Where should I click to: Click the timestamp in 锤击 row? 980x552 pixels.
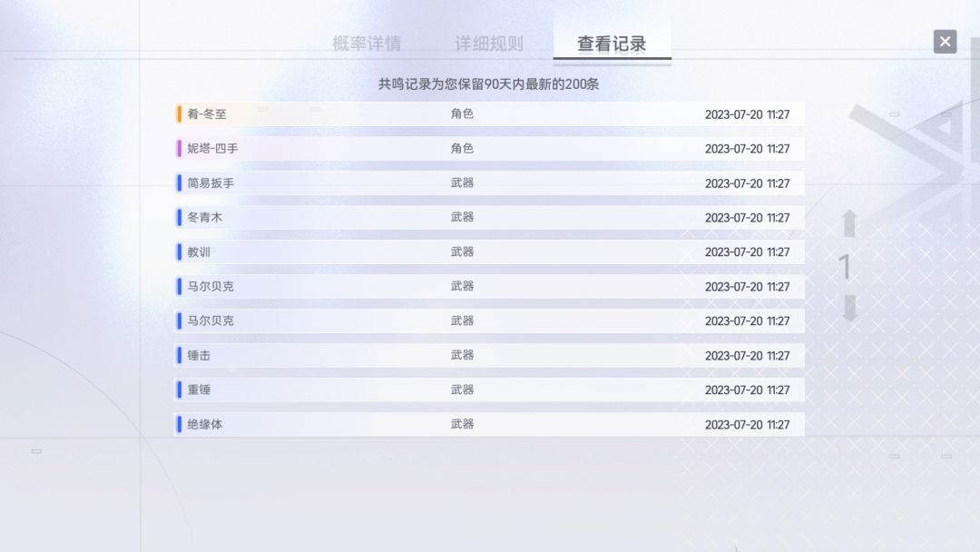point(748,355)
